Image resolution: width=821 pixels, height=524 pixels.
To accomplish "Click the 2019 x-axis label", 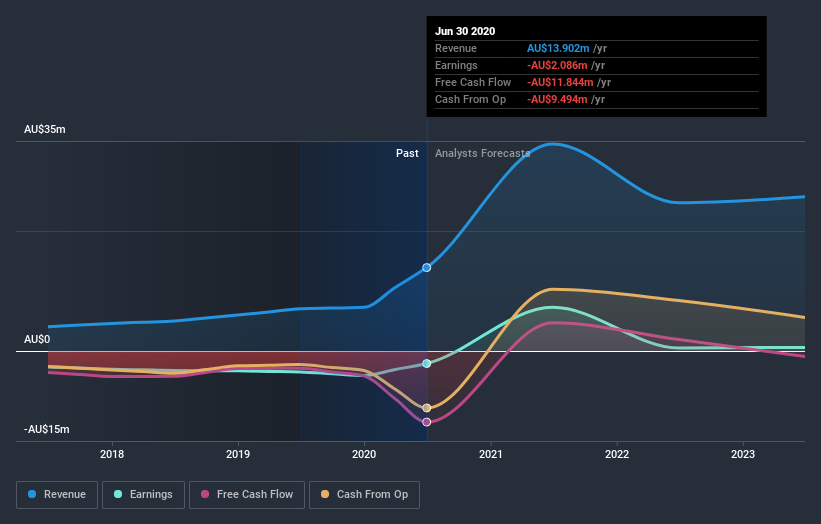I will [238, 454].
